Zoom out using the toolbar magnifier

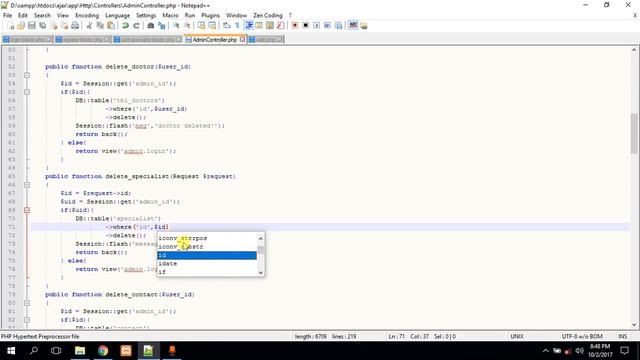coord(187,26)
